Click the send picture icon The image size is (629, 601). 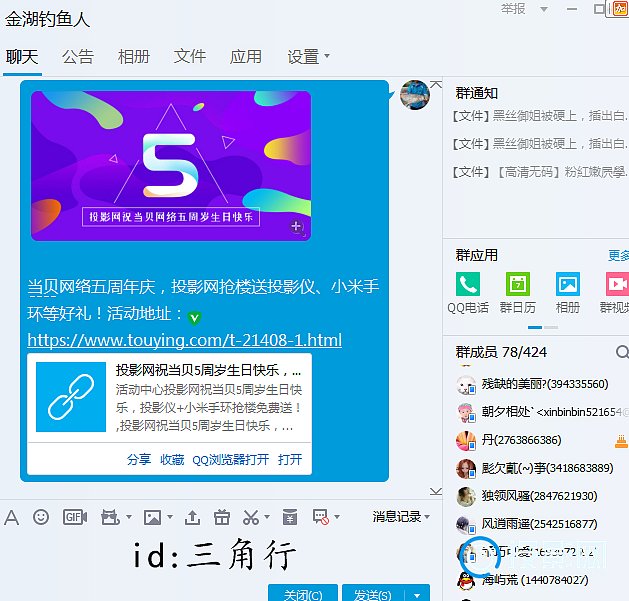coord(152,517)
